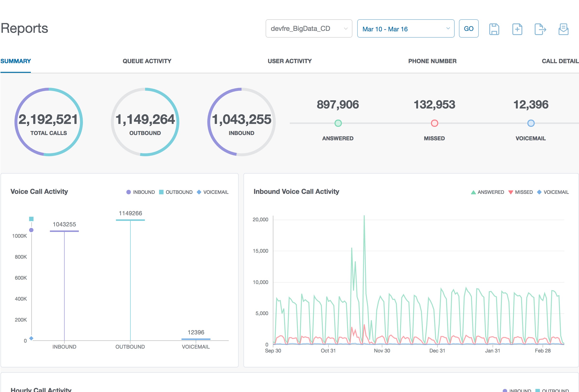Click the 1000K y-axis label in bar chart
Image resolution: width=579 pixels, height=392 pixels.
(x=20, y=236)
